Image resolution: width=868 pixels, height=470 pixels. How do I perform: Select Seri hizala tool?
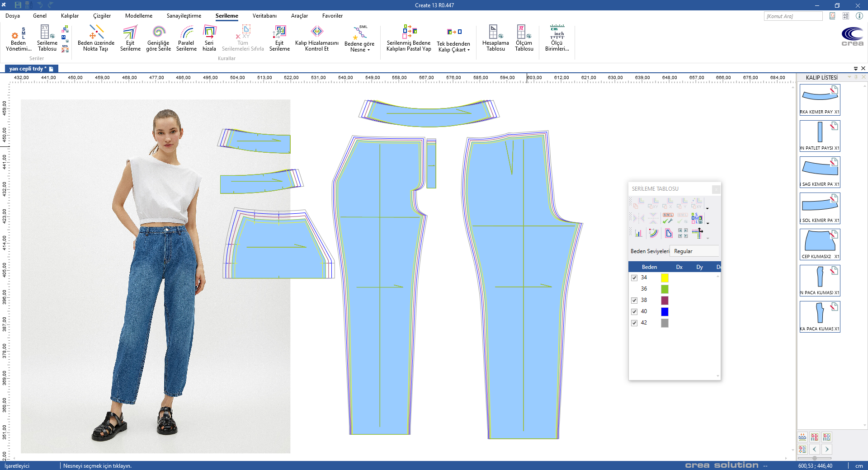pyautogui.click(x=209, y=38)
